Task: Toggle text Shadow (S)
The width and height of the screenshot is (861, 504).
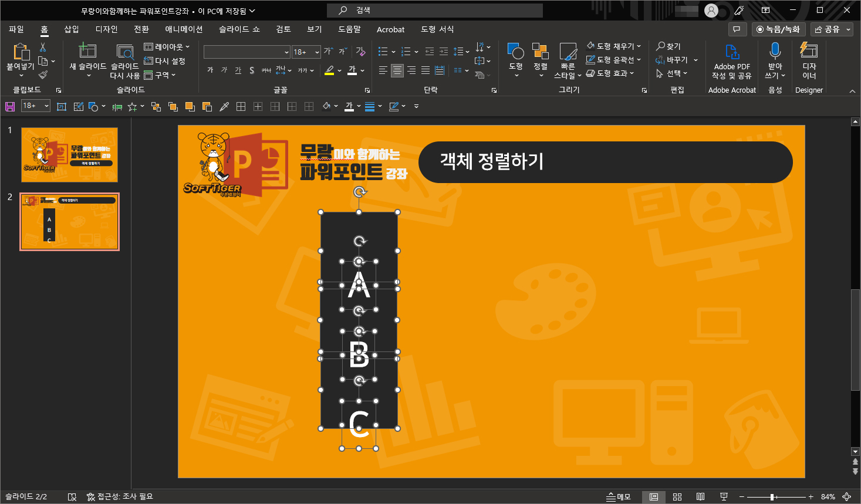Action: [252, 70]
